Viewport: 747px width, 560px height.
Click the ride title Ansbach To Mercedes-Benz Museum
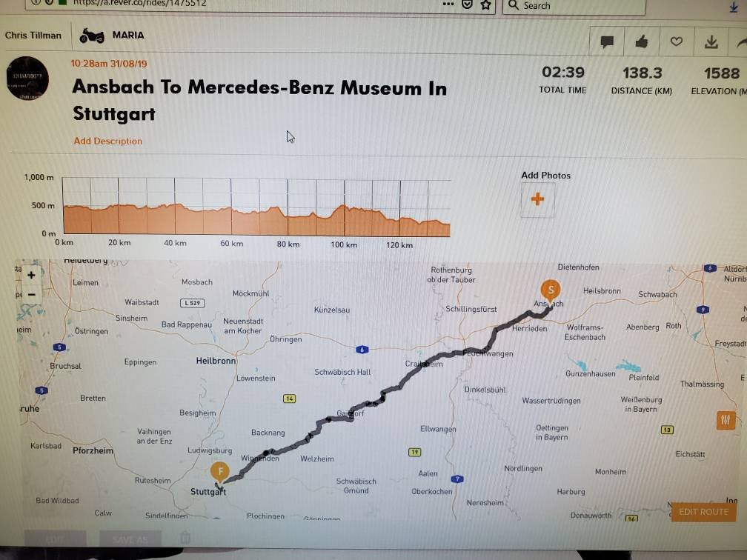259,101
